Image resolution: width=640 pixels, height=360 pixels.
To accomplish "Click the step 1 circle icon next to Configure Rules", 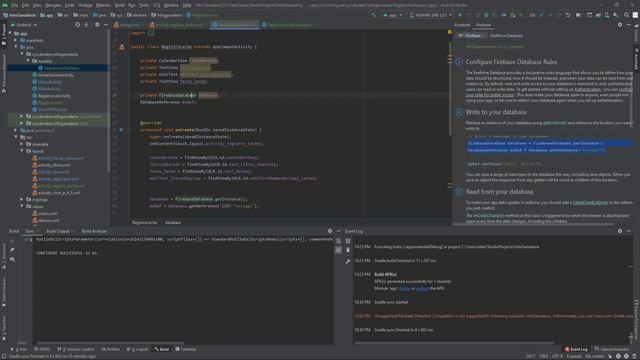I will (459, 62).
